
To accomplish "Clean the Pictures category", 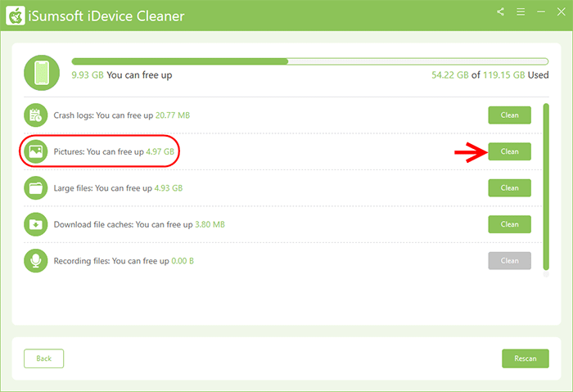I will coord(509,151).
